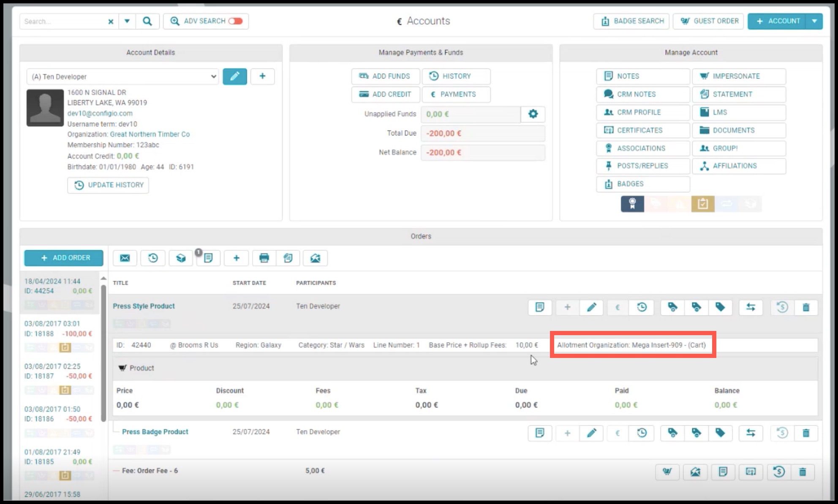
Task: Toggle the ADV SEARCH switch
Action: 236,21
